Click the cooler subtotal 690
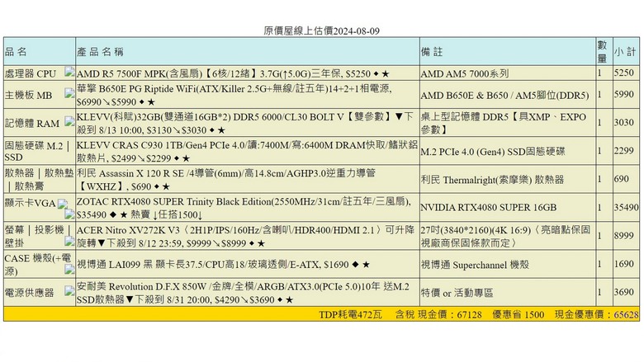This screenshot has width=644, height=362. coord(622,179)
